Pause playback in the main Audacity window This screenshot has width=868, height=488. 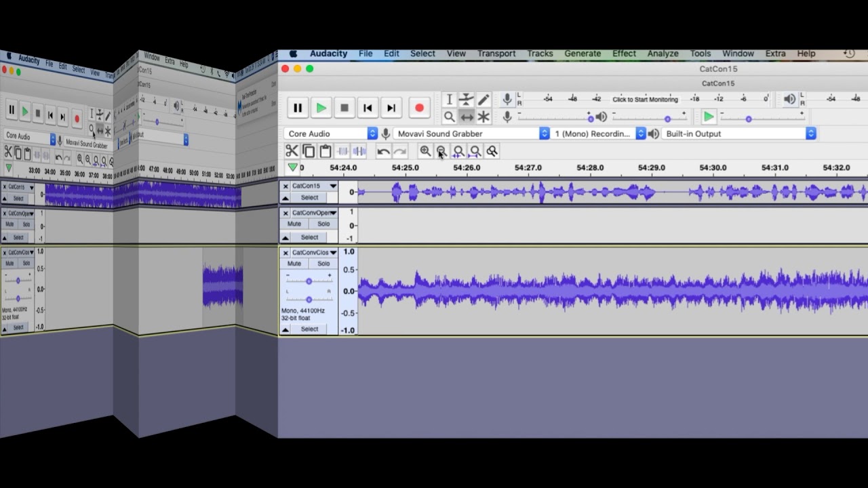click(x=297, y=108)
